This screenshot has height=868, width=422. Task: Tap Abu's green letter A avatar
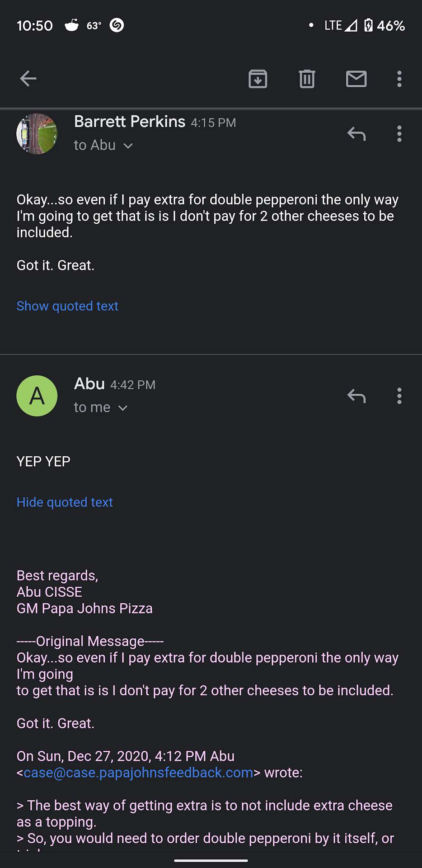tap(37, 396)
